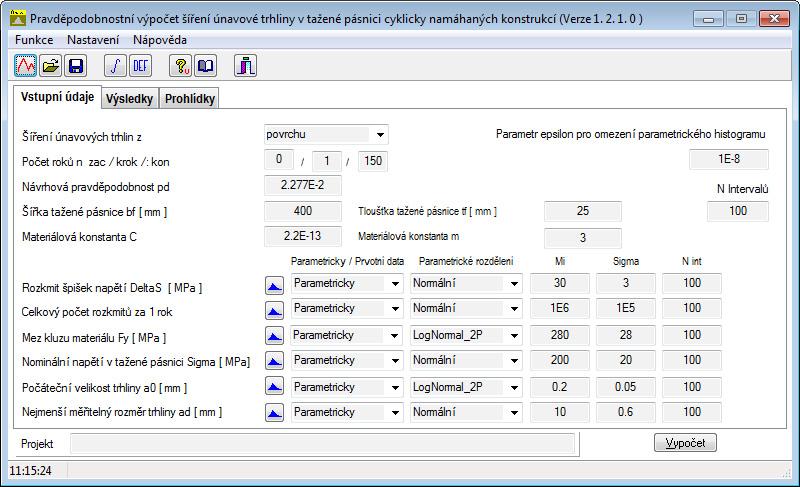Open a project file with folder icon
The height and width of the screenshot is (487, 800).
click(x=51, y=66)
